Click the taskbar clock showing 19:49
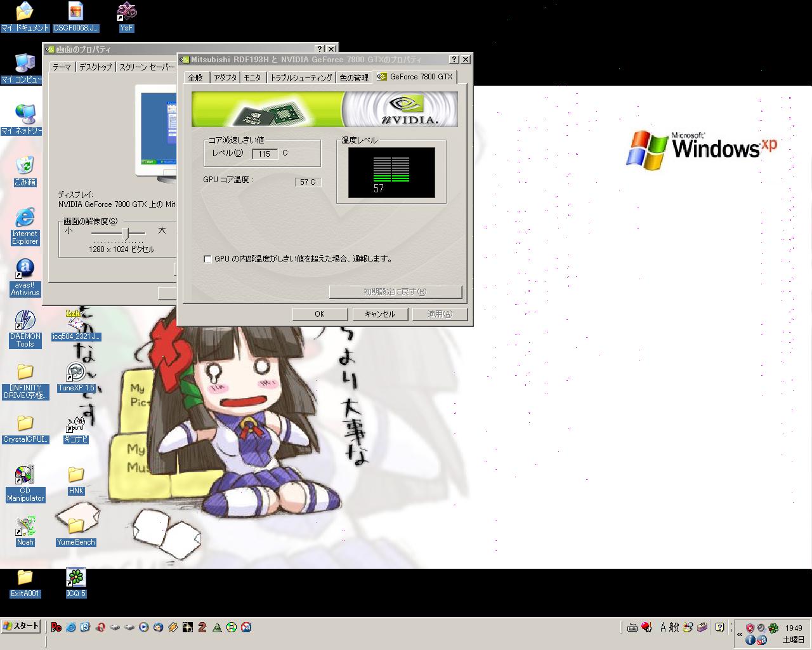 pos(794,628)
